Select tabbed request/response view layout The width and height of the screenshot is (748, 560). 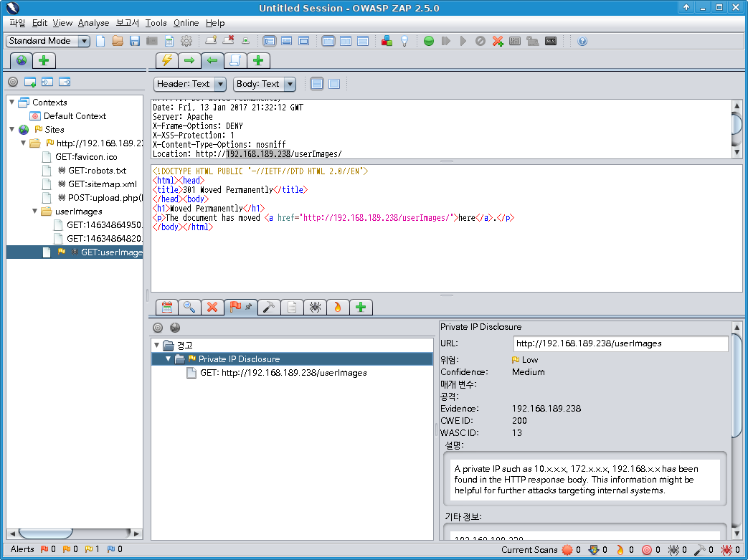[328, 41]
